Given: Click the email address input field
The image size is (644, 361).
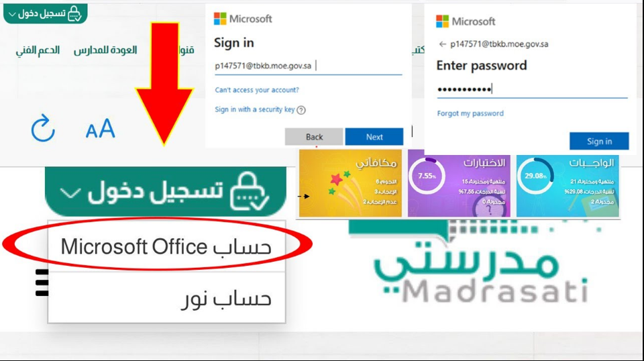Looking at the screenshot, I should click(x=308, y=66).
